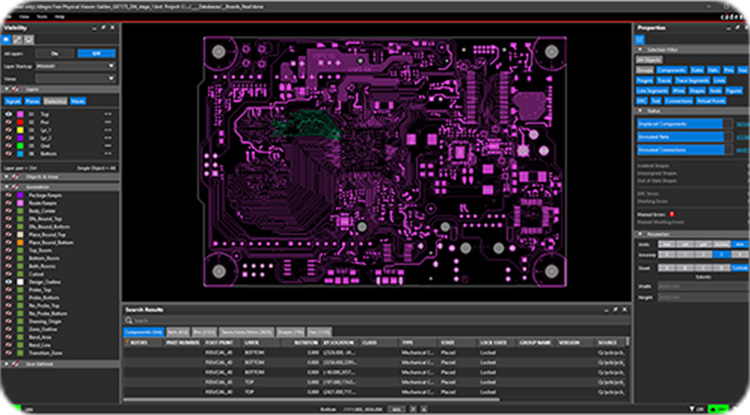
Task: Collapse the Selection Filter section
Action: tap(639, 48)
